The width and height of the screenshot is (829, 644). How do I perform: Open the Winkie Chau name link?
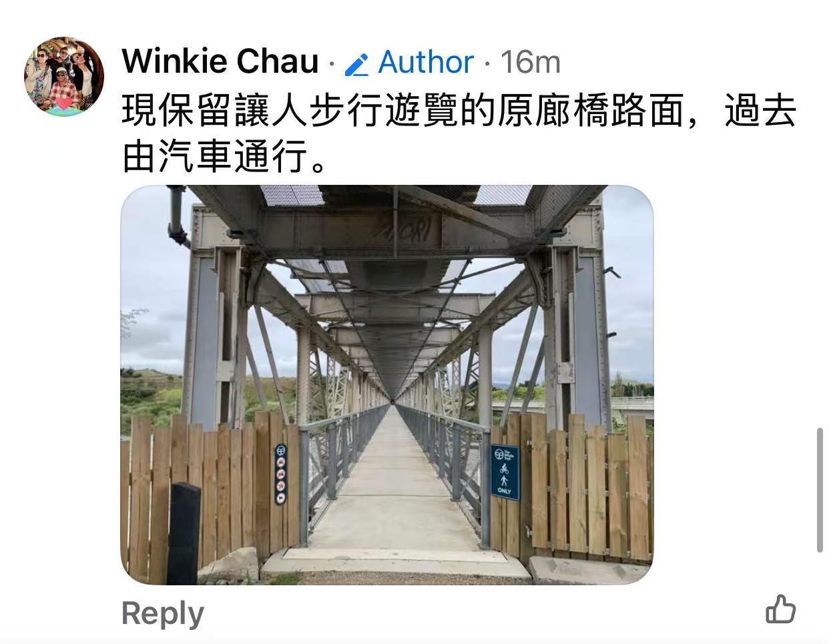(220, 61)
